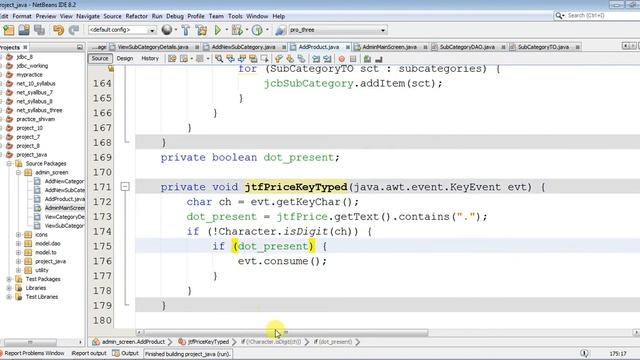Viewport: 640px width, 360px height.
Task: Open iReport output tab
Action: click(x=89, y=353)
